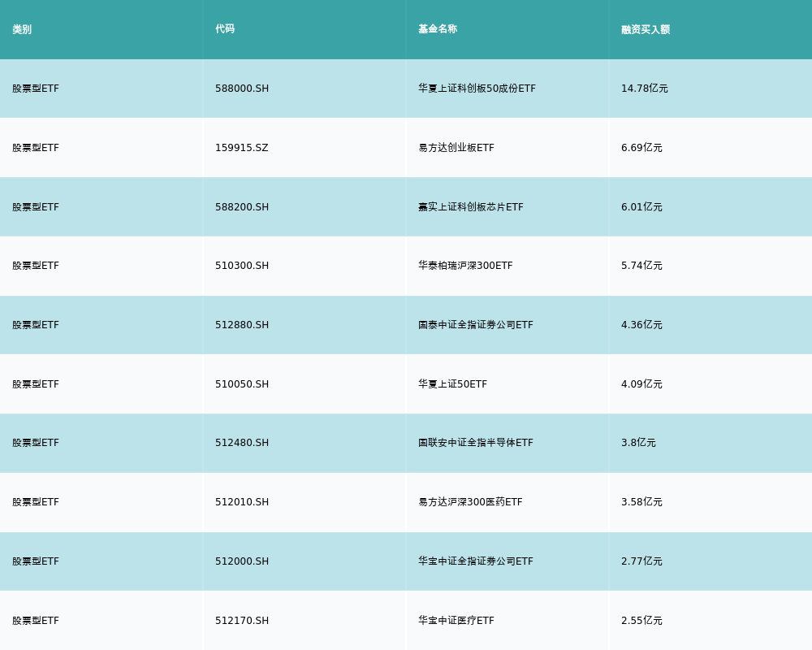Click 股票型ETF in the 512170.SH row
The width and height of the screenshot is (812, 650).
point(36,621)
